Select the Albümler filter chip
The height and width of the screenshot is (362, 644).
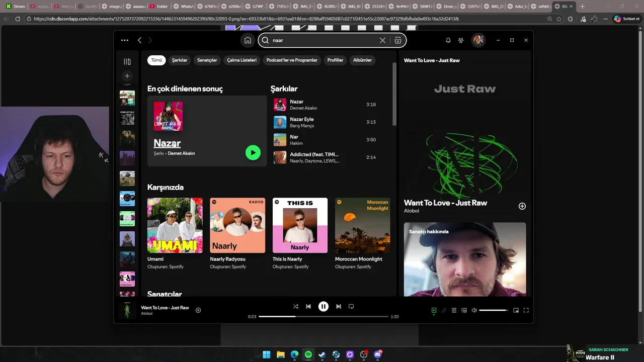click(362, 60)
